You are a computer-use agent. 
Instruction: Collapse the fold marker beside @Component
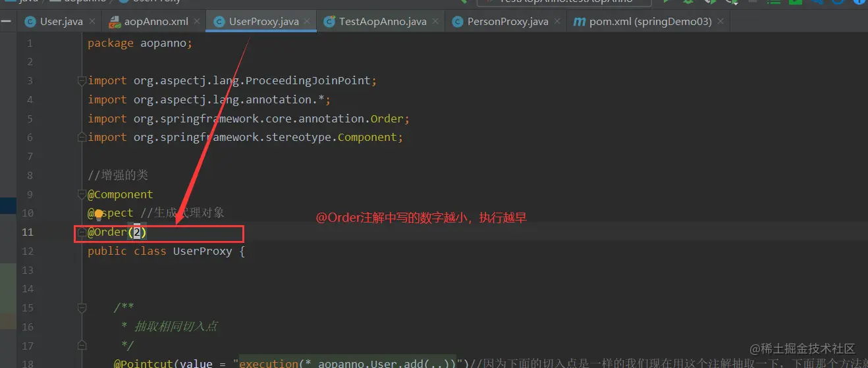(x=82, y=195)
